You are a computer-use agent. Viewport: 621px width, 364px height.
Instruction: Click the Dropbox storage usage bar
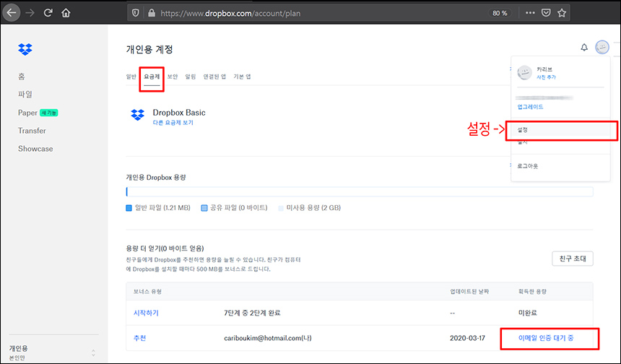click(359, 191)
